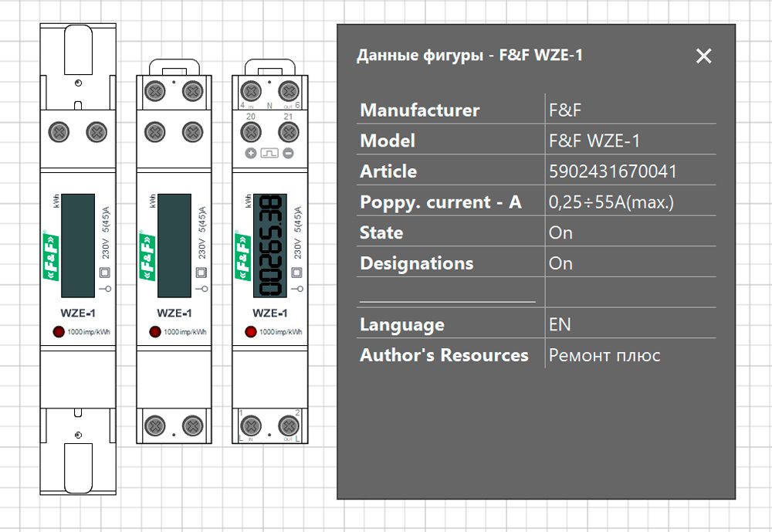Click the Article value 5902431670041
This screenshot has width=772, height=532.
pos(612,171)
